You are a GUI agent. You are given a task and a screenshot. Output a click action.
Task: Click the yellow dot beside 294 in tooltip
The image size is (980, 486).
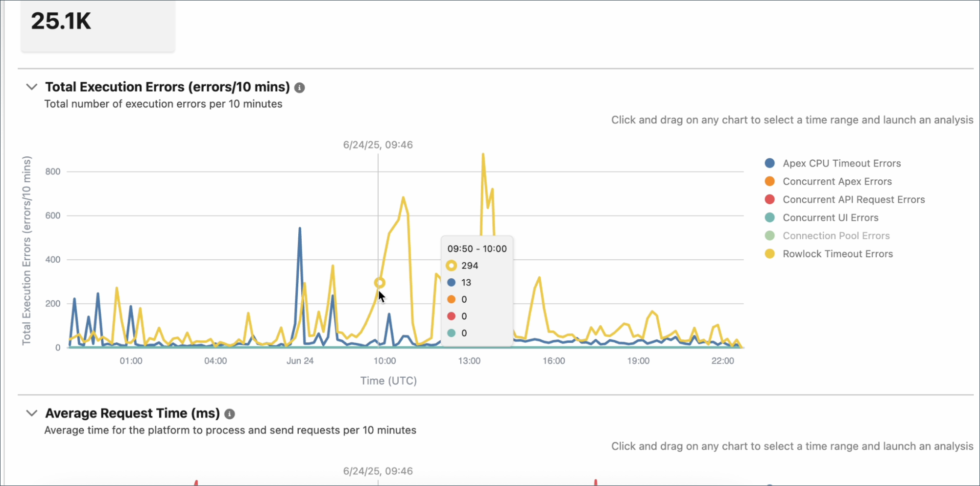point(451,266)
